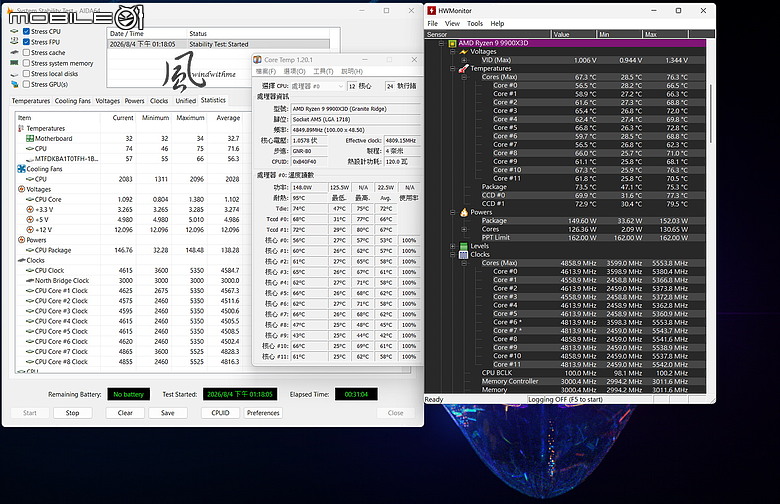Switch to the Temperatures tab in AIDA64

tap(31, 101)
